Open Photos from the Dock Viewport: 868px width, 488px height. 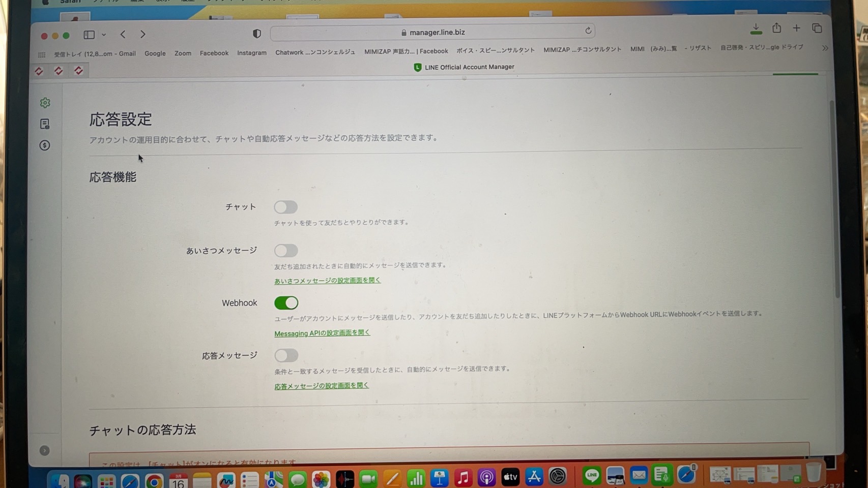[x=321, y=479]
